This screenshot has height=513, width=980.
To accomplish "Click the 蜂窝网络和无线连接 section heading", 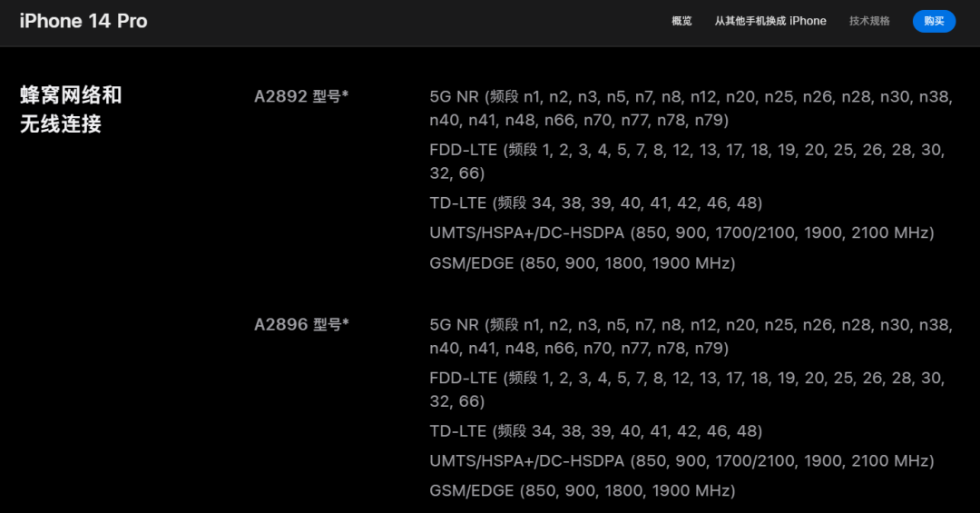I will [x=71, y=110].
